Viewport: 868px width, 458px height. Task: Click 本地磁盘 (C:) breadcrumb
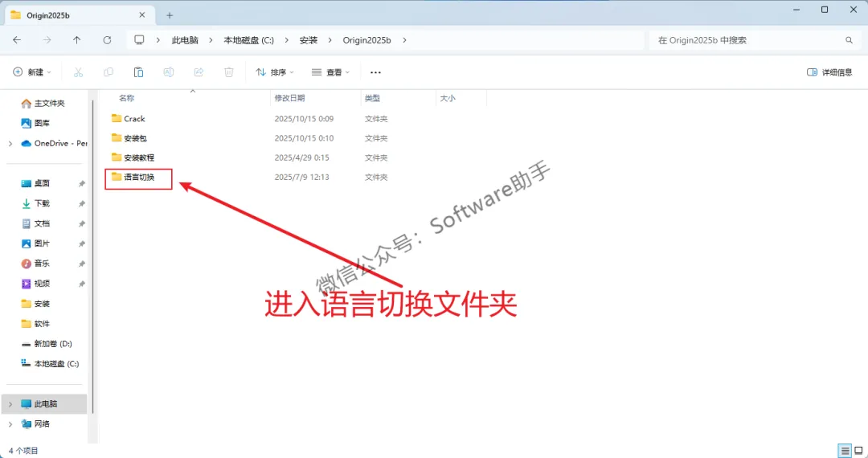click(x=248, y=40)
